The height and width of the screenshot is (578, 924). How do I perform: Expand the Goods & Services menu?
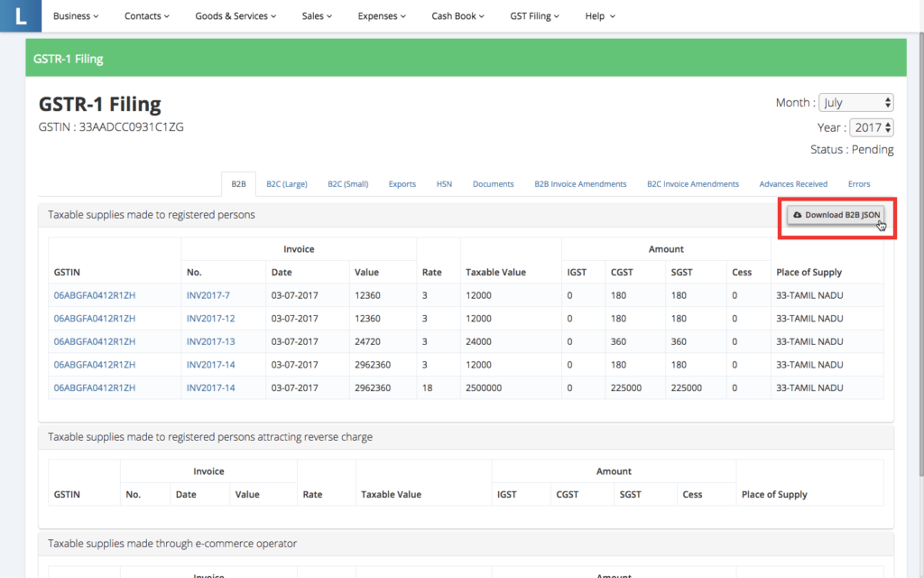pos(236,16)
